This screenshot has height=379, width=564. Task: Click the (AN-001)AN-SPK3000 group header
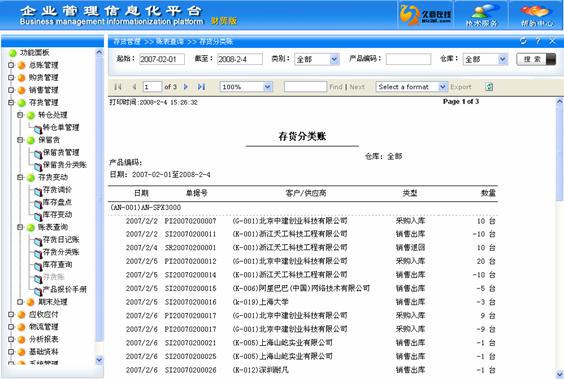tap(145, 207)
